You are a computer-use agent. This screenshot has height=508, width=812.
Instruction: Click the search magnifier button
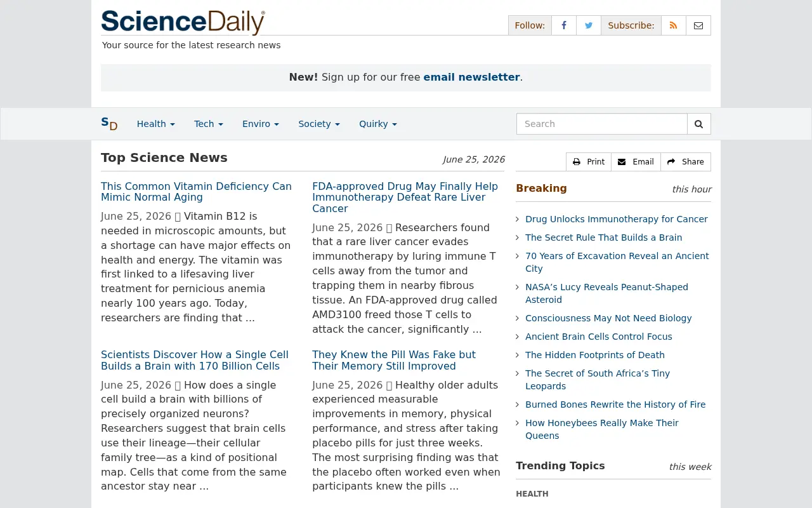(699, 124)
